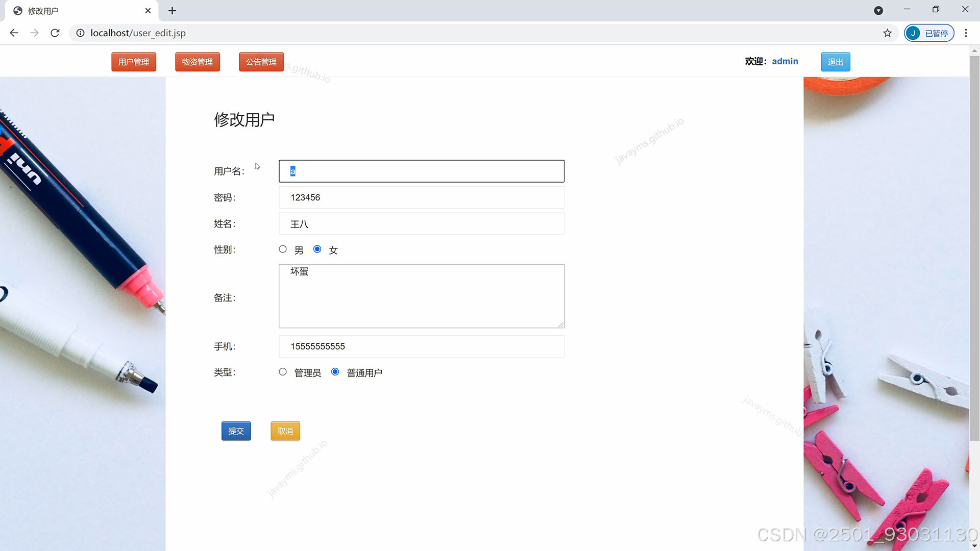Close the 修改用户 tab
The image size is (980, 551).
(148, 11)
